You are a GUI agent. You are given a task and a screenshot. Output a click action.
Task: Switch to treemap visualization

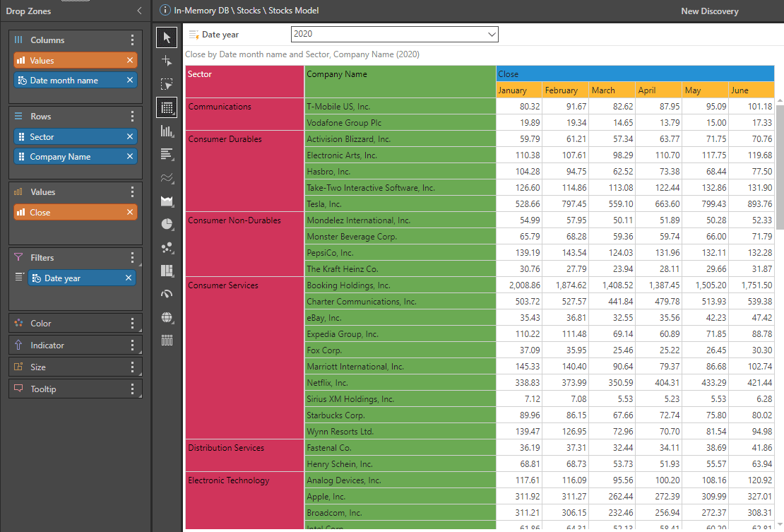[167, 271]
